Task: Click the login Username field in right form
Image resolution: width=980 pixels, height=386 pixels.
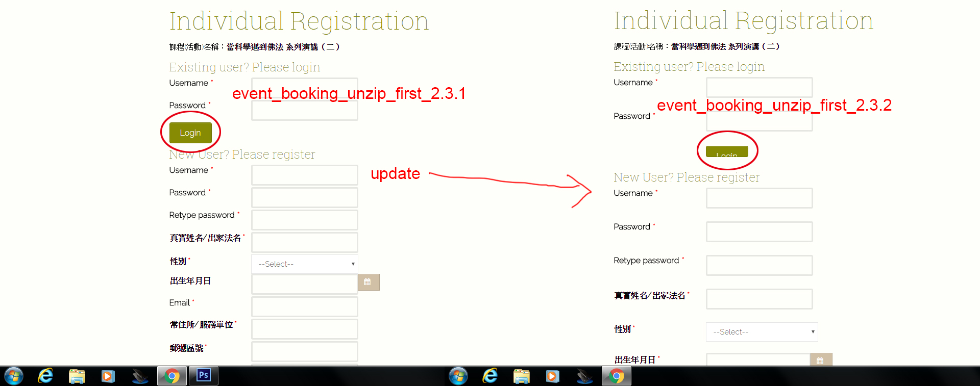Action: coord(759,88)
